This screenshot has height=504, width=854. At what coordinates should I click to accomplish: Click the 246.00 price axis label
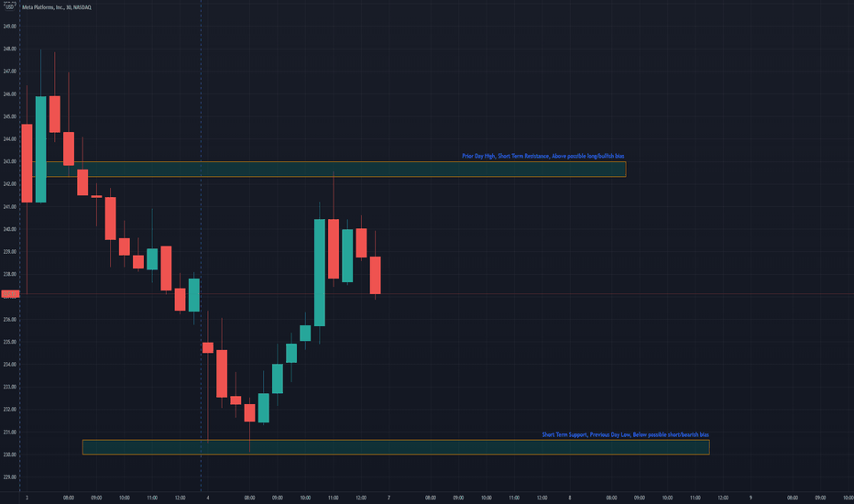pyautogui.click(x=10, y=94)
